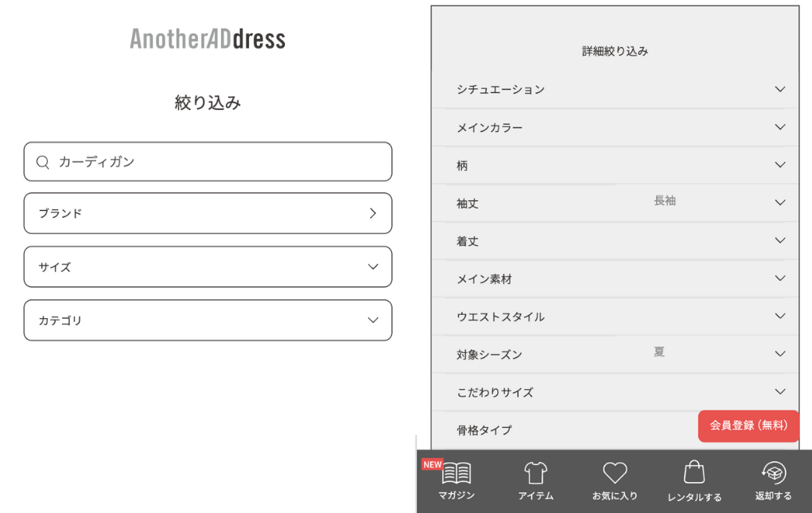Expand the 袖丈 filter set to 長袖
The width and height of the screenshot is (812, 513).
point(779,203)
